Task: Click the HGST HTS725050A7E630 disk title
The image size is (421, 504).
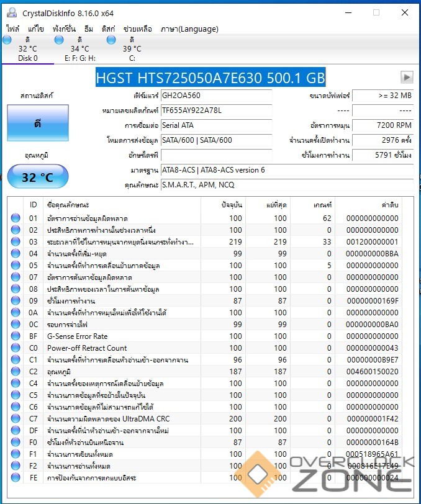Action: tap(210, 78)
